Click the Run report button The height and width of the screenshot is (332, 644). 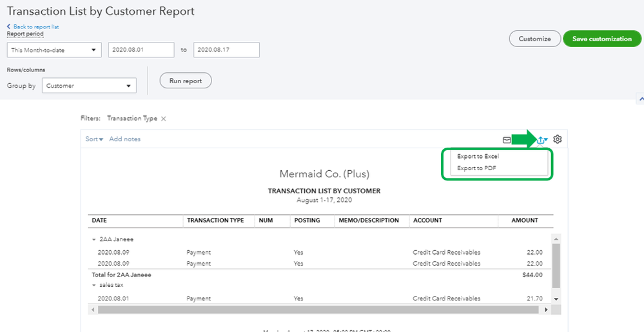point(186,81)
